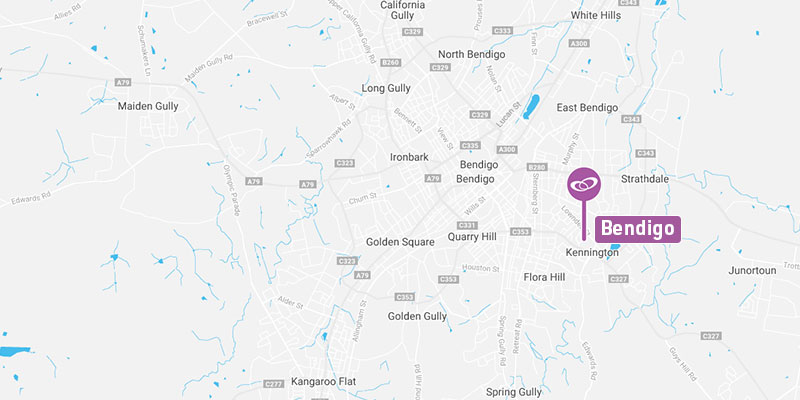Click the Golden Square suburb label

[400, 242]
